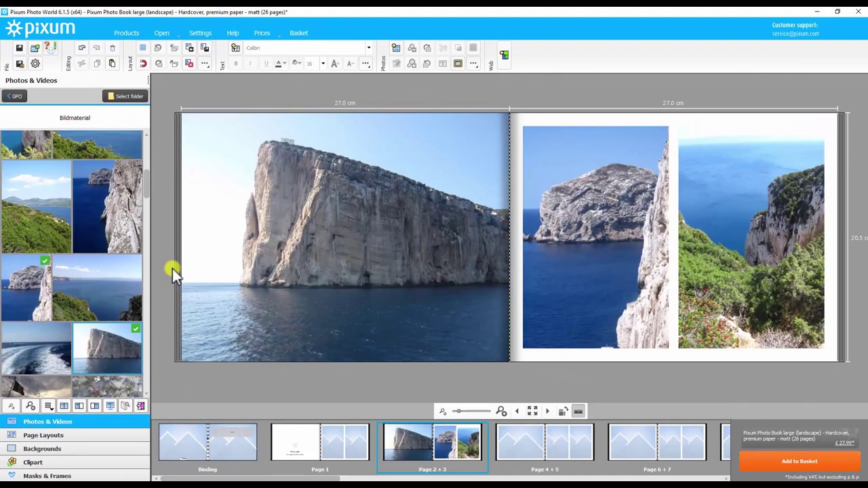Open the Basket menu

click(298, 33)
